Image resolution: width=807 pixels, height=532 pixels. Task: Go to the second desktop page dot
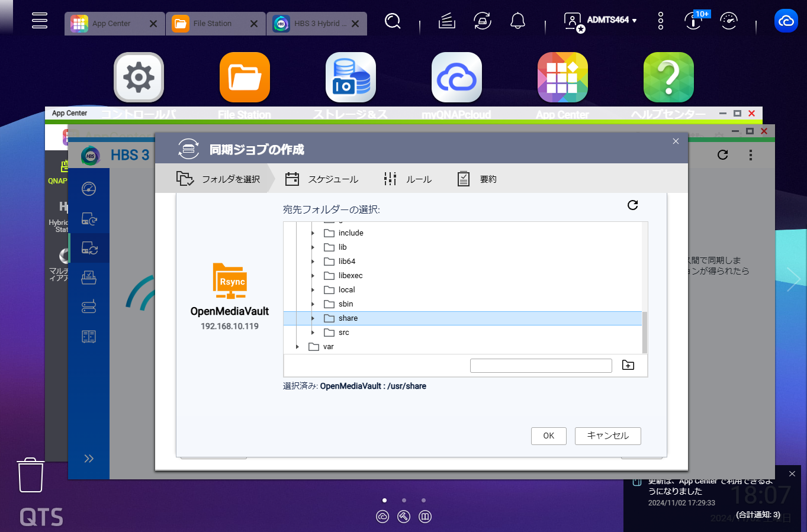[404, 500]
